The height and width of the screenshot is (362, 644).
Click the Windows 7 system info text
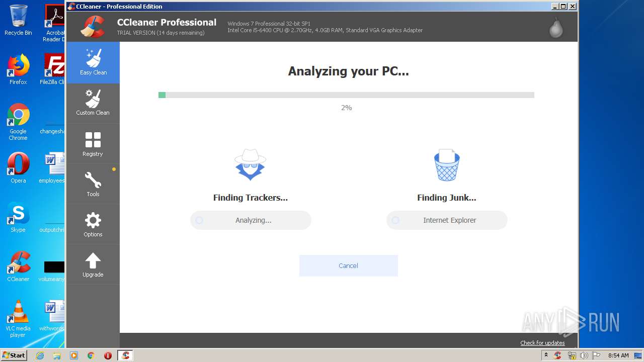tap(269, 24)
